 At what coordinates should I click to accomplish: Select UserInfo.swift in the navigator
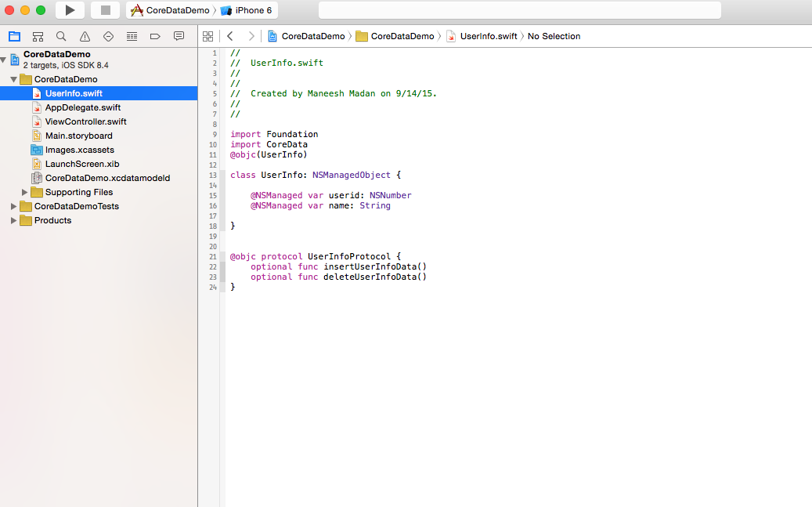[99, 93]
